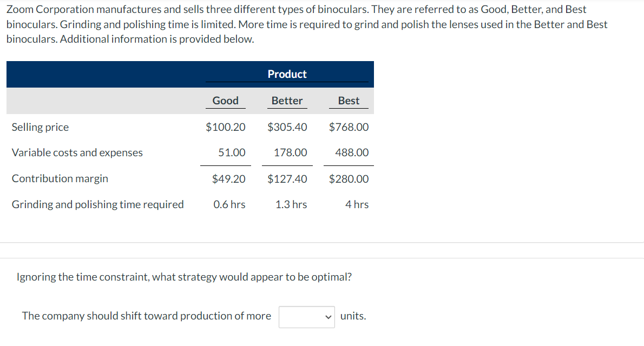Click the 1.3 hrs grinding time cell

(x=291, y=204)
